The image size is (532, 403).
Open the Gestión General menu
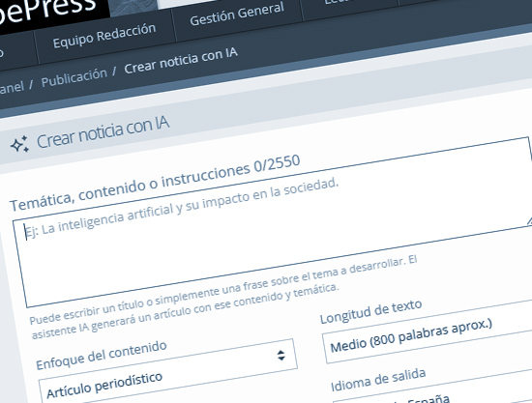click(x=237, y=14)
